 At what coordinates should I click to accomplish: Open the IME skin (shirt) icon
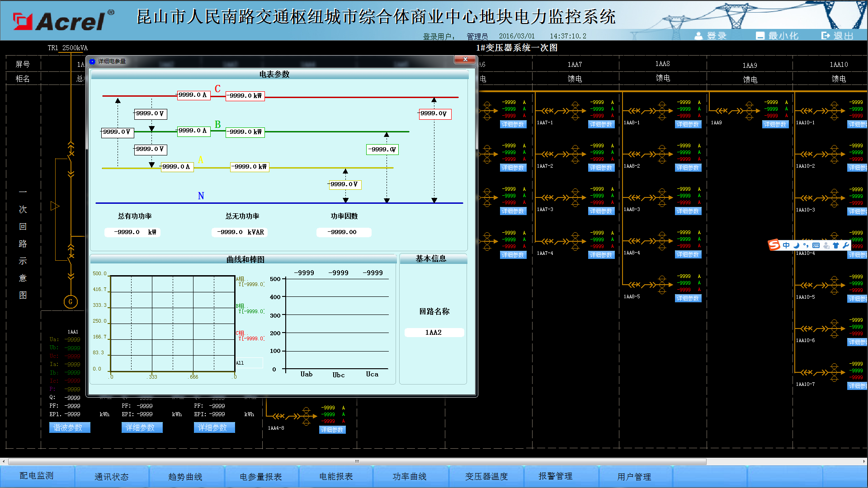[836, 245]
